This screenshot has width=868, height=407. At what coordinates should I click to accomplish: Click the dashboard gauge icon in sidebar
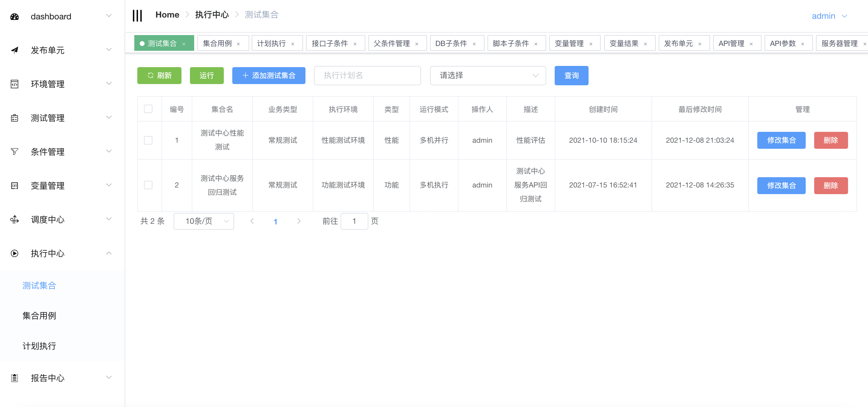[x=15, y=17]
